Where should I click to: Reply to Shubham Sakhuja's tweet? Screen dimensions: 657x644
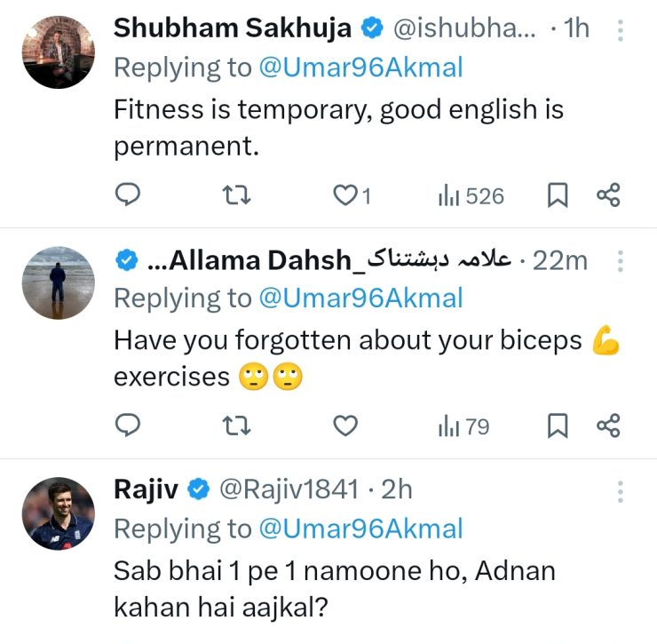pos(129,195)
